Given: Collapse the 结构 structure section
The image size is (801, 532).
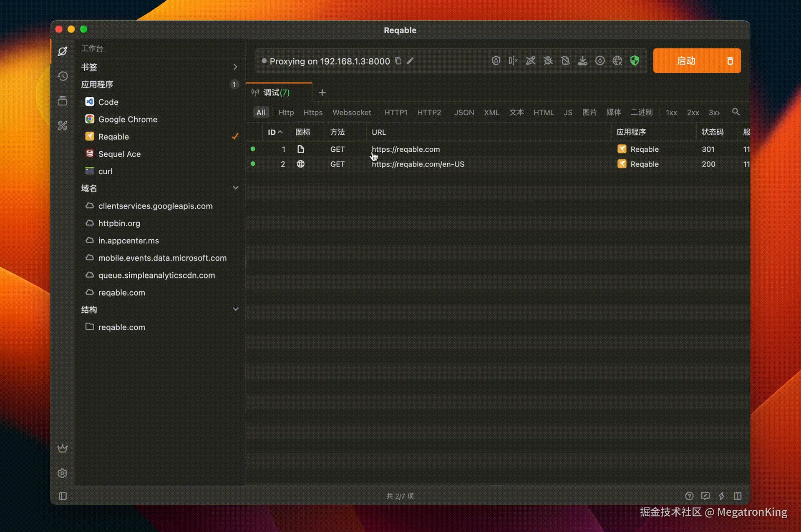Looking at the screenshot, I should (x=235, y=309).
